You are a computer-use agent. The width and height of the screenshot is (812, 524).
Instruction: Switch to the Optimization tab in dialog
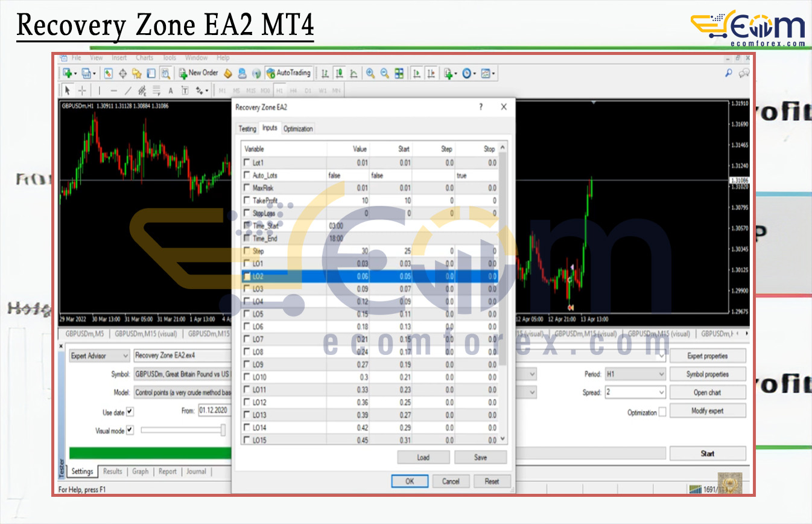tap(298, 129)
